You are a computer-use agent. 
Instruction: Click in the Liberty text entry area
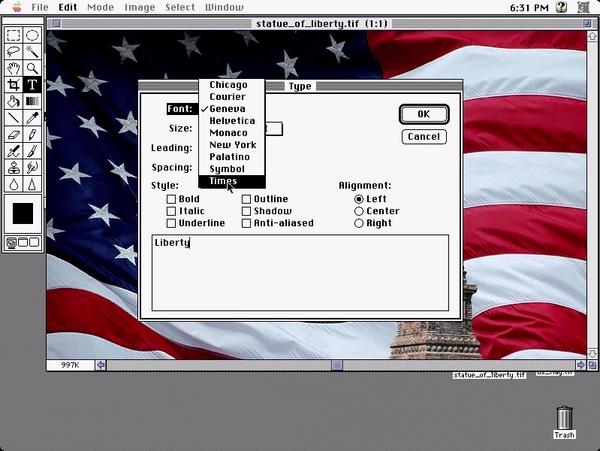[x=300, y=272]
